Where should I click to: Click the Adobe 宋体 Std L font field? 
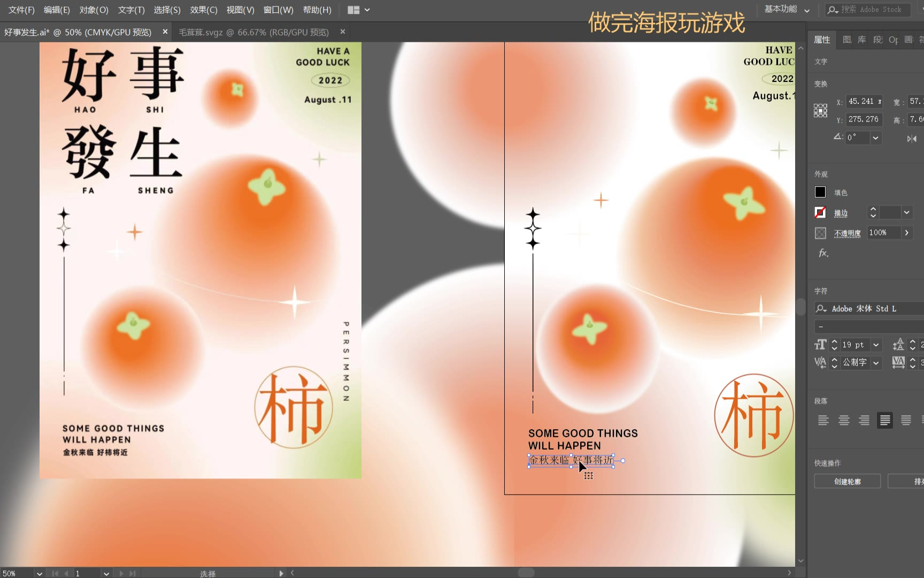tap(877, 309)
